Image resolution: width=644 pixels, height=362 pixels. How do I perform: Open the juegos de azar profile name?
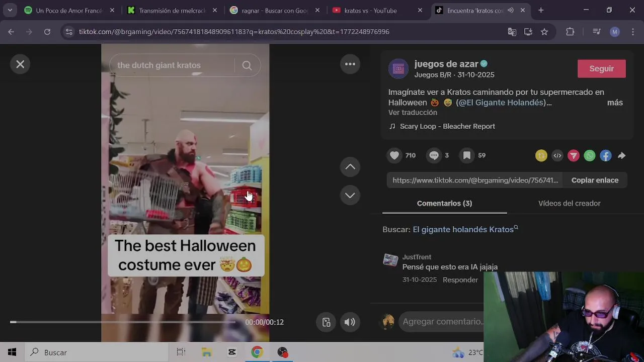446,64
